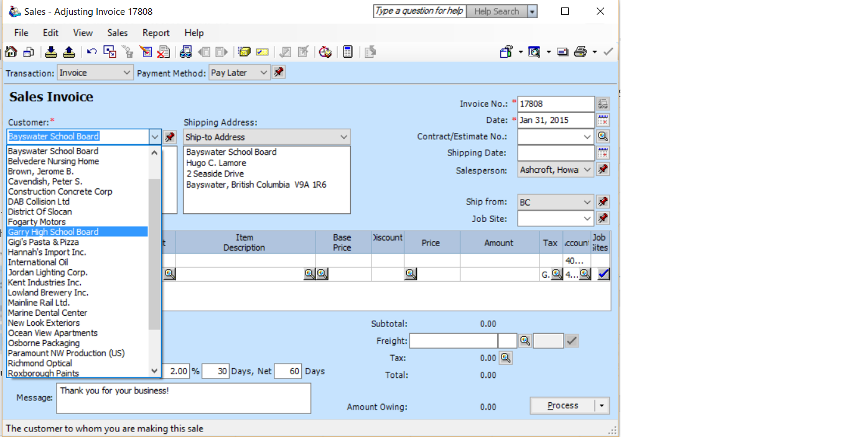Viewport: 868px width, 437px height.
Task: Click the Invoice No. field
Action: coord(556,104)
